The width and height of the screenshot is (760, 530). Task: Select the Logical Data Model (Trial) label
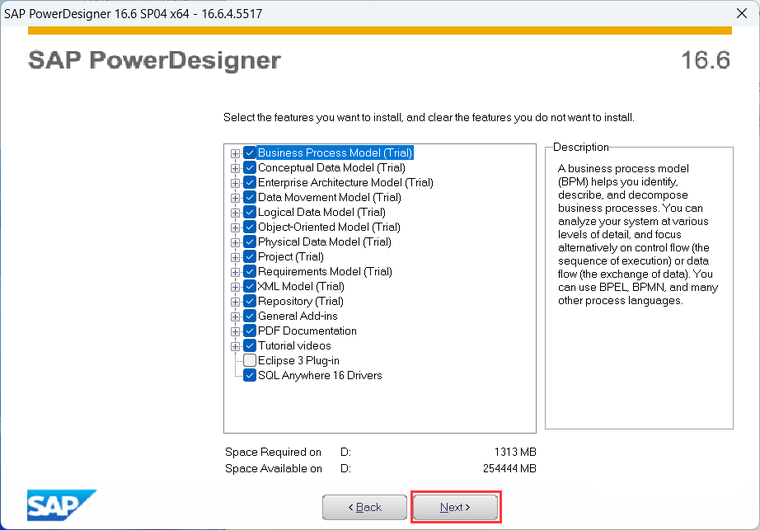[x=322, y=212]
